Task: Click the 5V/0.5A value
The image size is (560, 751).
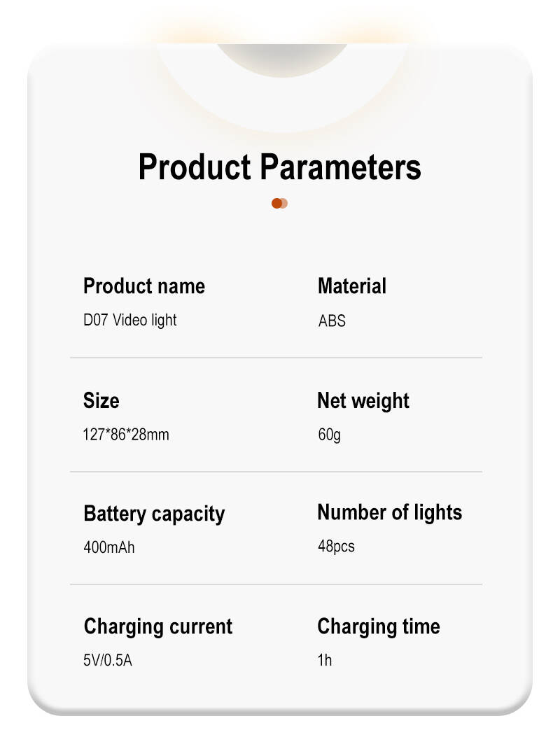Action: click(x=108, y=660)
